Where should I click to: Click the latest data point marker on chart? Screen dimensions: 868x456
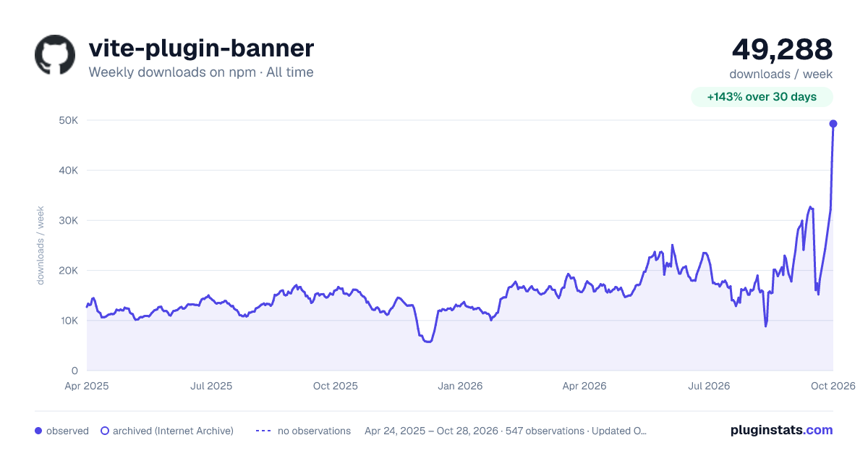(833, 124)
